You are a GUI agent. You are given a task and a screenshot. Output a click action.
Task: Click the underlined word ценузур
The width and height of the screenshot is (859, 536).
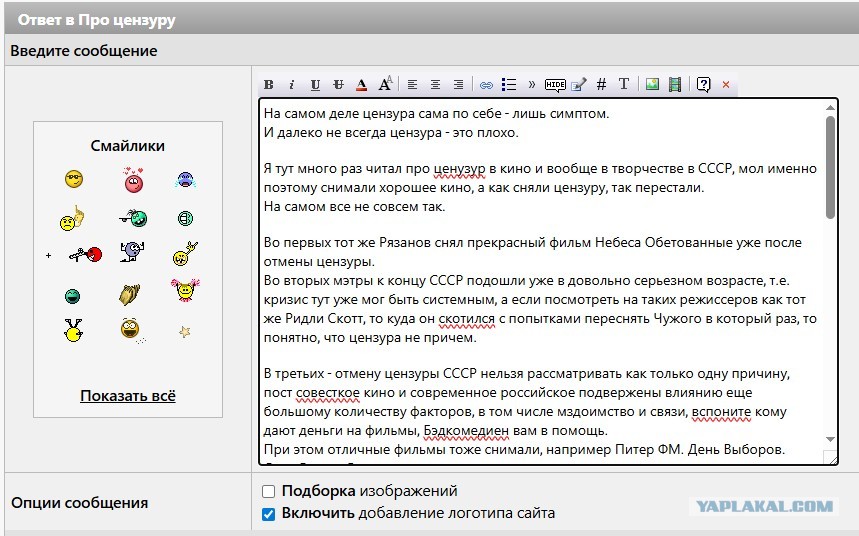point(459,169)
